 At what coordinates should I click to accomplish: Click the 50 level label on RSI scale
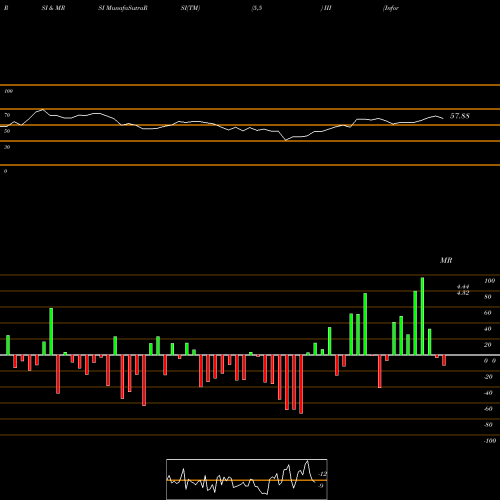[7, 131]
